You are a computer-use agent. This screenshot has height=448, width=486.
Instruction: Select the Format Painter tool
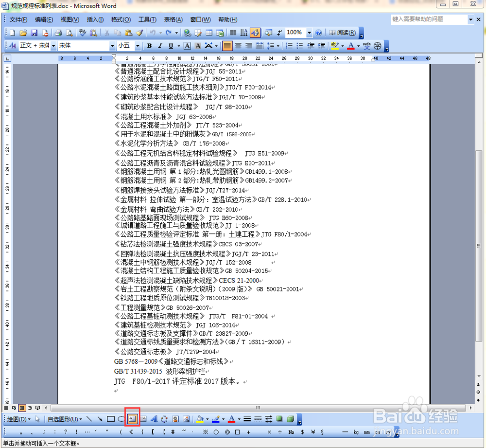(139, 33)
